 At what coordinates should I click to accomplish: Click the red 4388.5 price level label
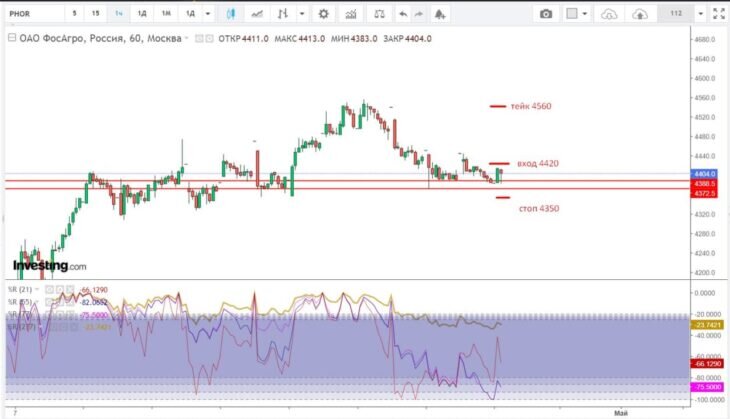click(x=704, y=184)
